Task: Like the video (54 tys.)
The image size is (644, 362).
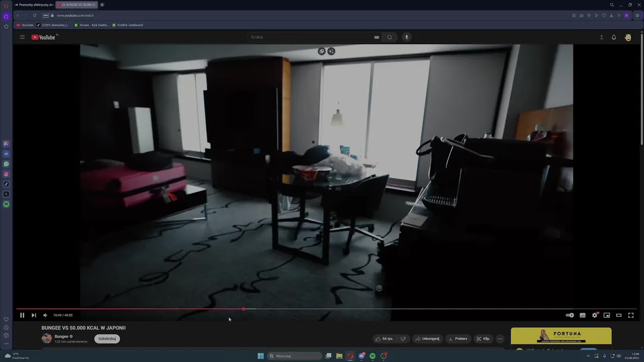Action: [384, 339]
